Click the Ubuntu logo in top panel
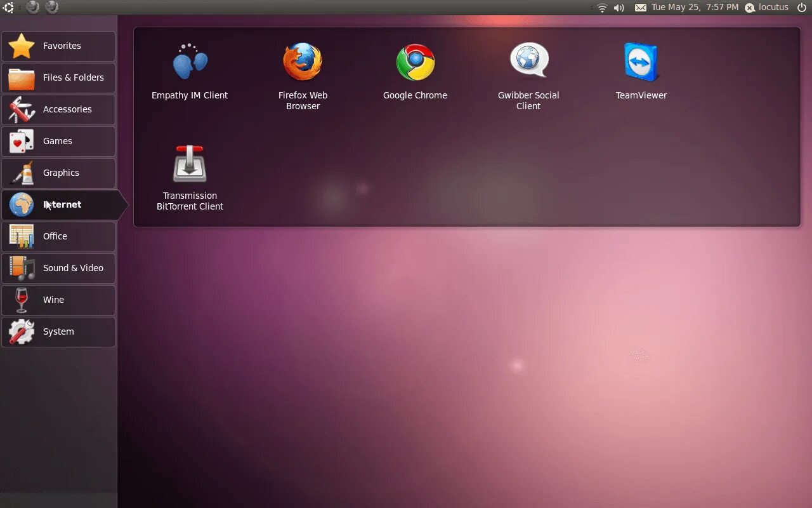Image resolution: width=812 pixels, height=508 pixels. pyautogui.click(x=8, y=8)
